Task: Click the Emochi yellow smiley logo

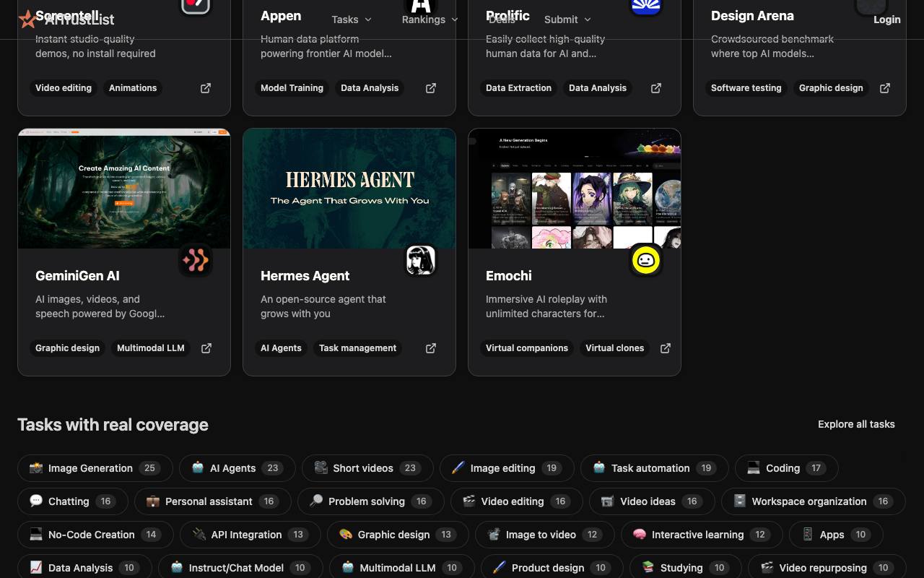Action: (645, 260)
